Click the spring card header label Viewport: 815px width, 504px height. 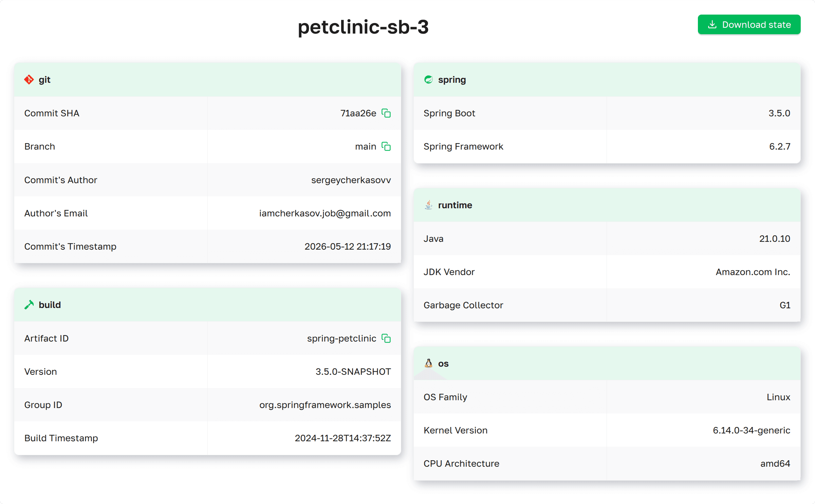(452, 80)
